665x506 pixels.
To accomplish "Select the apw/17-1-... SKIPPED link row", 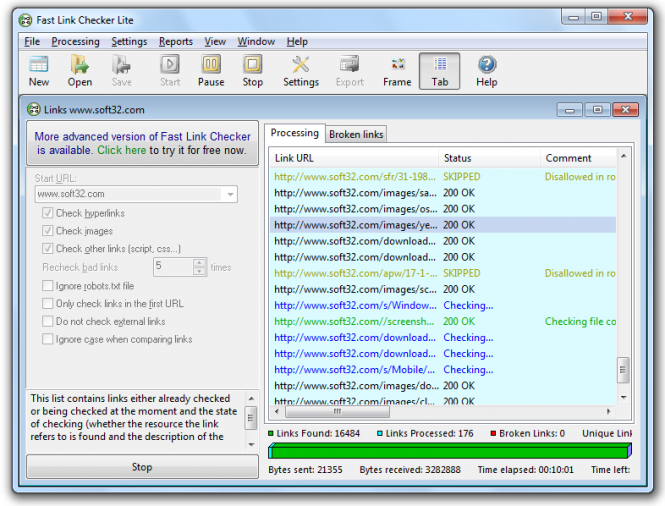I will (x=443, y=273).
